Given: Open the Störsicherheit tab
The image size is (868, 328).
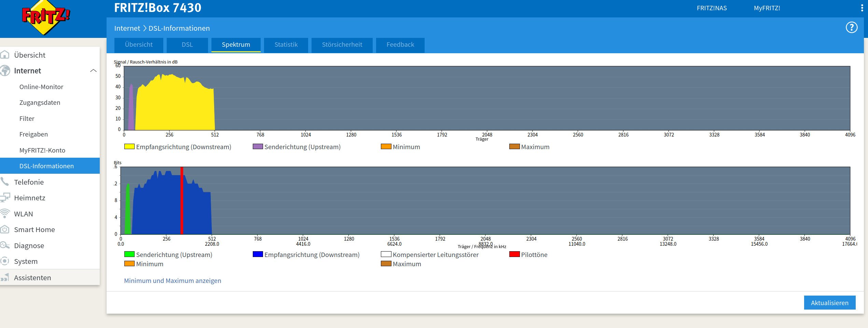Looking at the screenshot, I should pyautogui.click(x=342, y=45).
